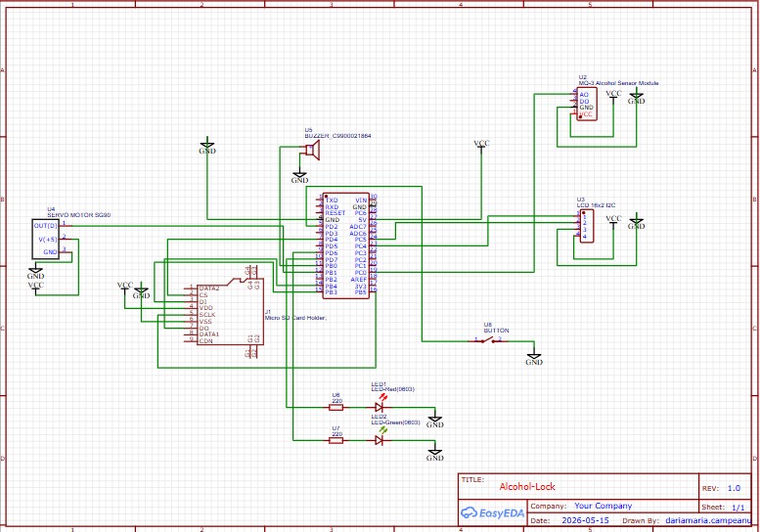Screen dimensions: 760x532
Task: Click the Micro SD Card Holder label
Action: (295, 318)
